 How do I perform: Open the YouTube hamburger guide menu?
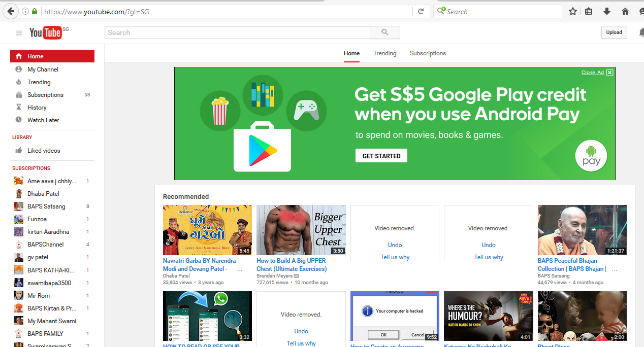19,33
